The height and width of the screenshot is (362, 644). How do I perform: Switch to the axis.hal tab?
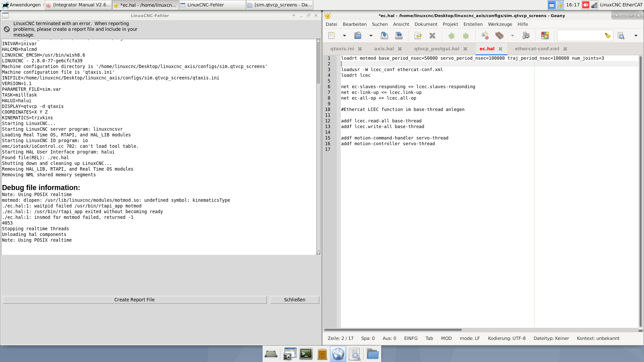[384, 49]
